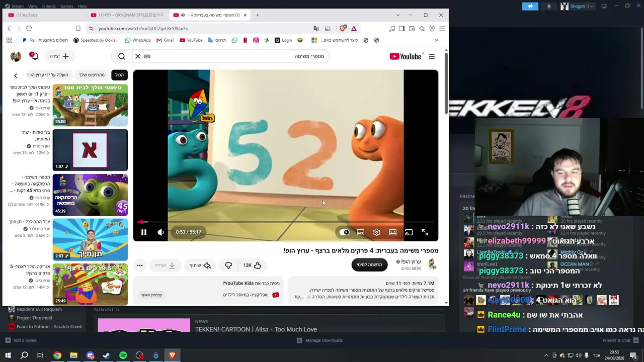
Task: Open the Gmail bookmark
Action: pos(166,40)
